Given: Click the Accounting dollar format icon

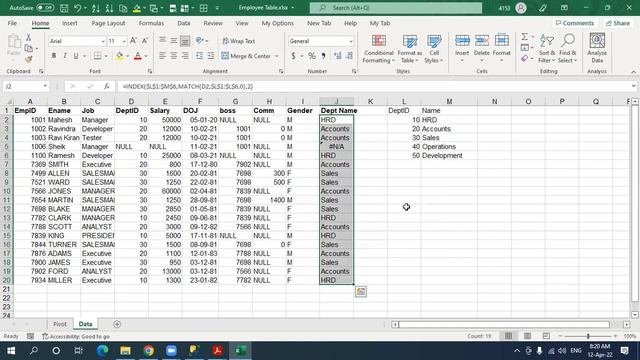Looking at the screenshot, I should click(x=293, y=56).
